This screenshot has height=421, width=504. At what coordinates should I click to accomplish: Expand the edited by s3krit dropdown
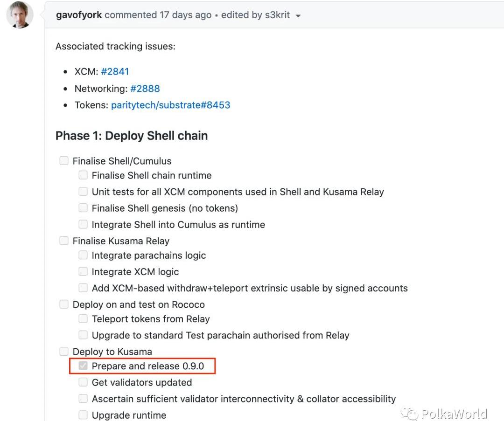pyautogui.click(x=298, y=15)
